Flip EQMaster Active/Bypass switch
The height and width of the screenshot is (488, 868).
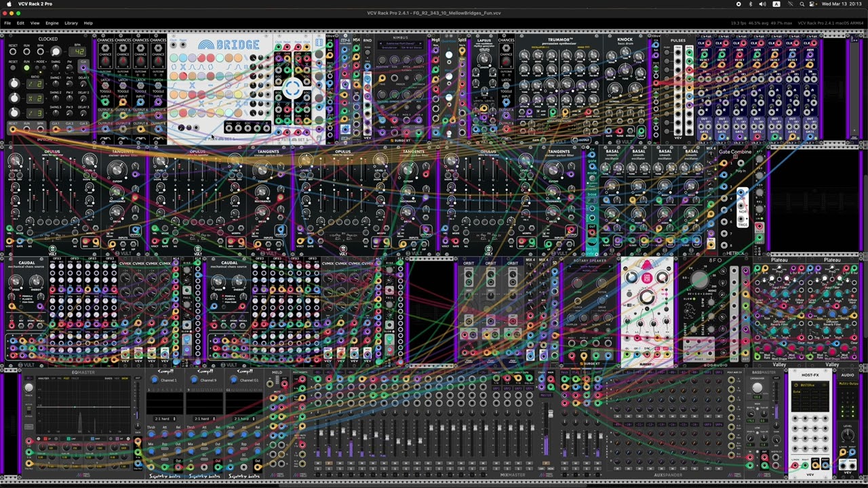pyautogui.click(x=28, y=410)
